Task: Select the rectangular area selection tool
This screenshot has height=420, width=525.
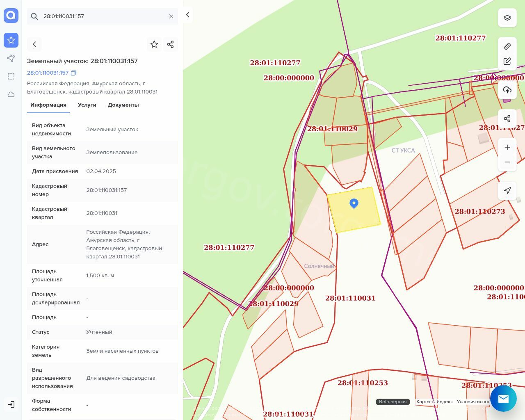Action: (x=11, y=76)
